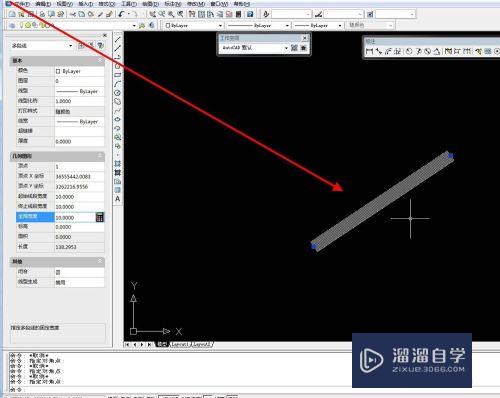Screen dimensions: 500x398
Task: Click the 厚度 value 0.0000
Action: 79,141
